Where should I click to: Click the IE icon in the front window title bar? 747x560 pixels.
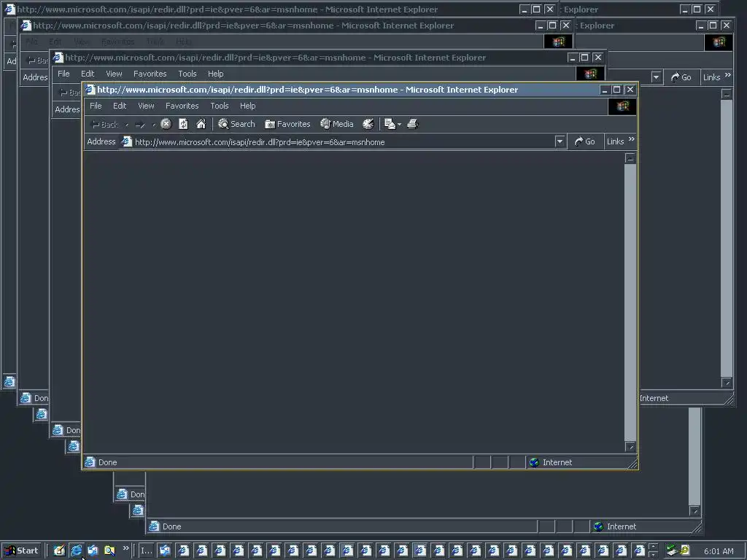click(90, 90)
